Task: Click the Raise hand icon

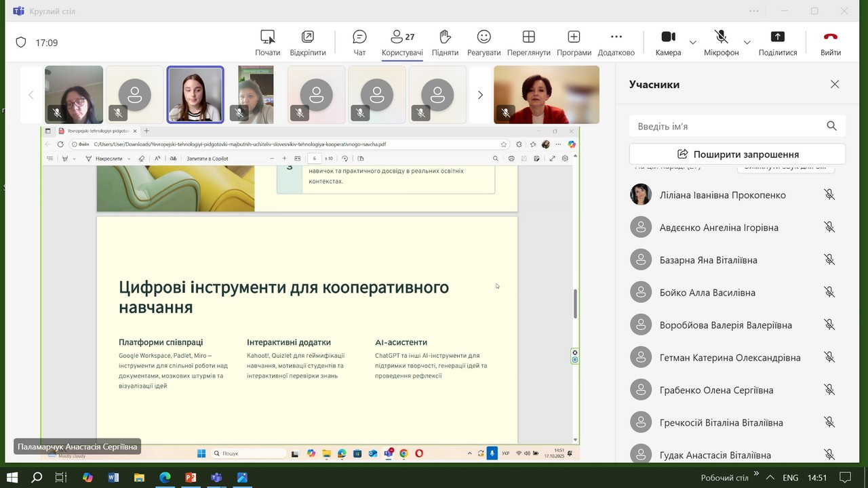Action: (445, 42)
